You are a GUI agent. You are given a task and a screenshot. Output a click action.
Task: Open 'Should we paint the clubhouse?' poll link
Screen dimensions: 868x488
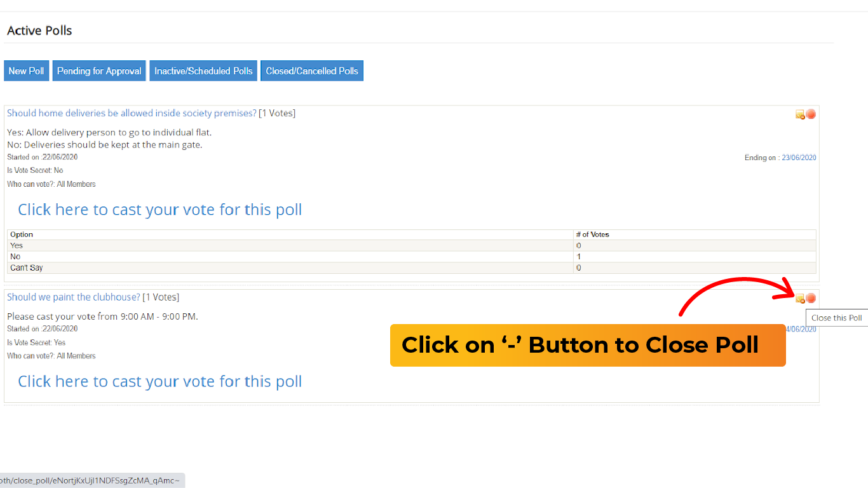point(74,297)
